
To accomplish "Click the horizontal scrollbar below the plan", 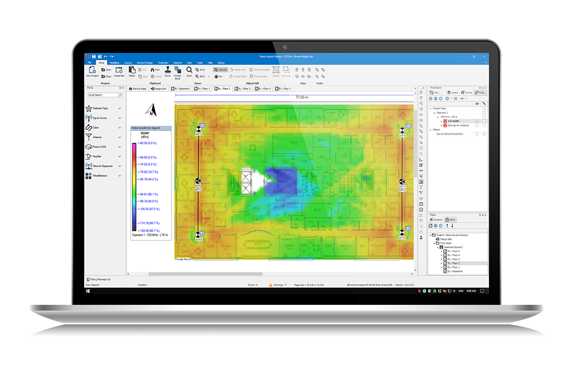I will 205,274.
